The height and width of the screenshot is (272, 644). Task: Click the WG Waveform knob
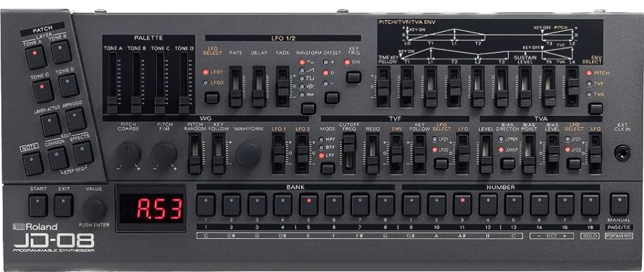coord(248,155)
